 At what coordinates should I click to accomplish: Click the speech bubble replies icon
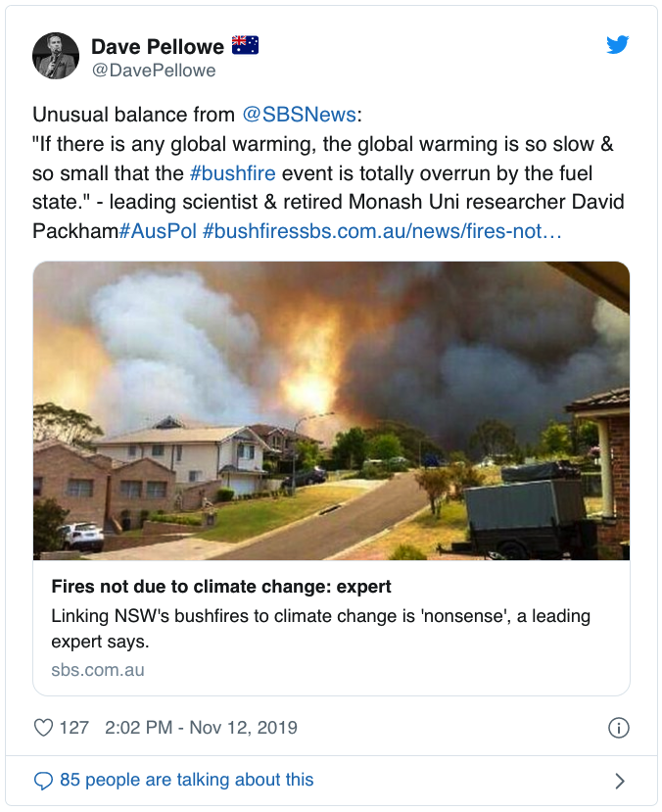click(43, 781)
